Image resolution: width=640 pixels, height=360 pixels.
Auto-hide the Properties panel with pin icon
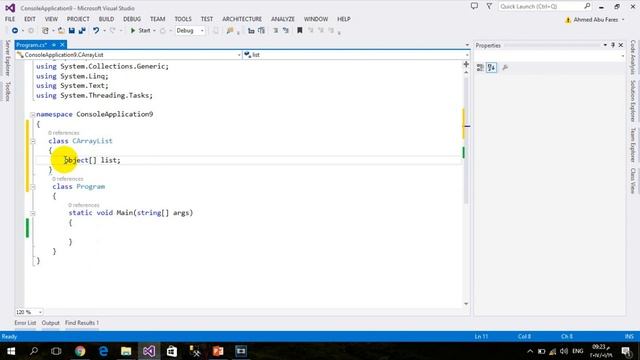coord(613,45)
